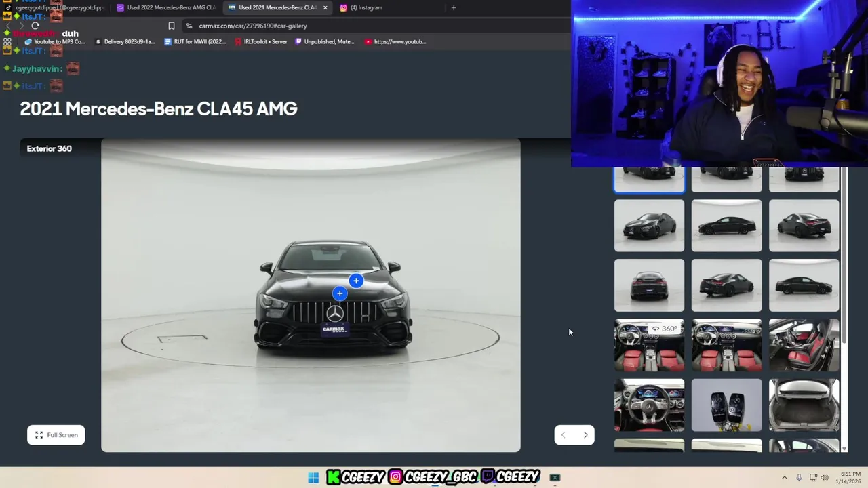The width and height of the screenshot is (868, 488).
Task: Open the https://www.youtub... bookmark
Action: 395,41
